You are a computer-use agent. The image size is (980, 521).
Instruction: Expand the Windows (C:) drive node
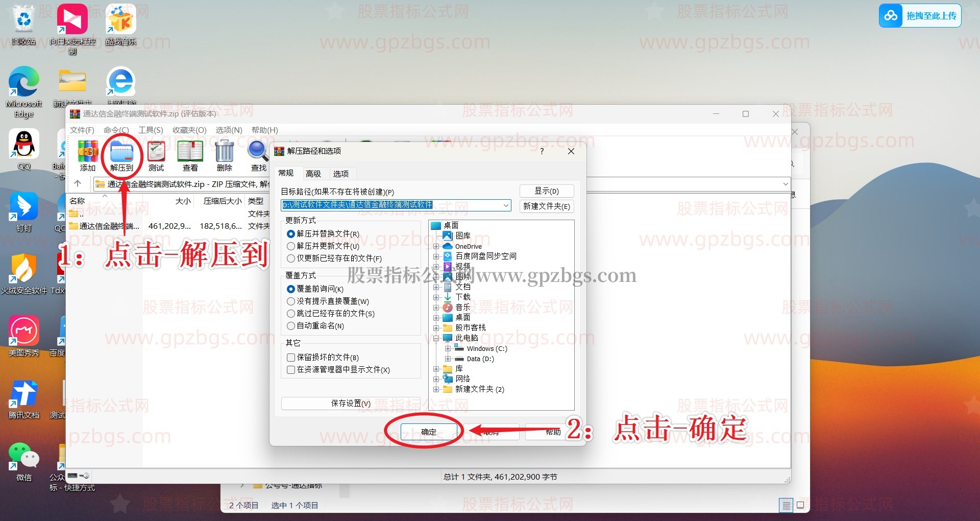tap(448, 348)
